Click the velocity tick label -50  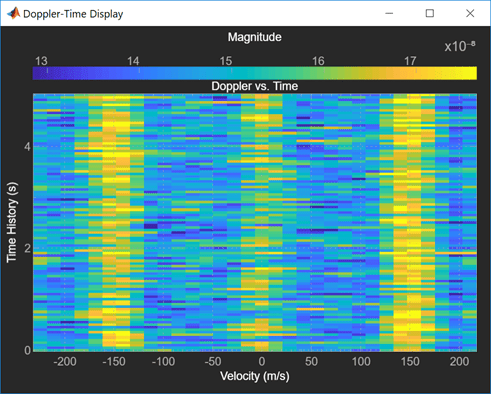[x=213, y=362]
